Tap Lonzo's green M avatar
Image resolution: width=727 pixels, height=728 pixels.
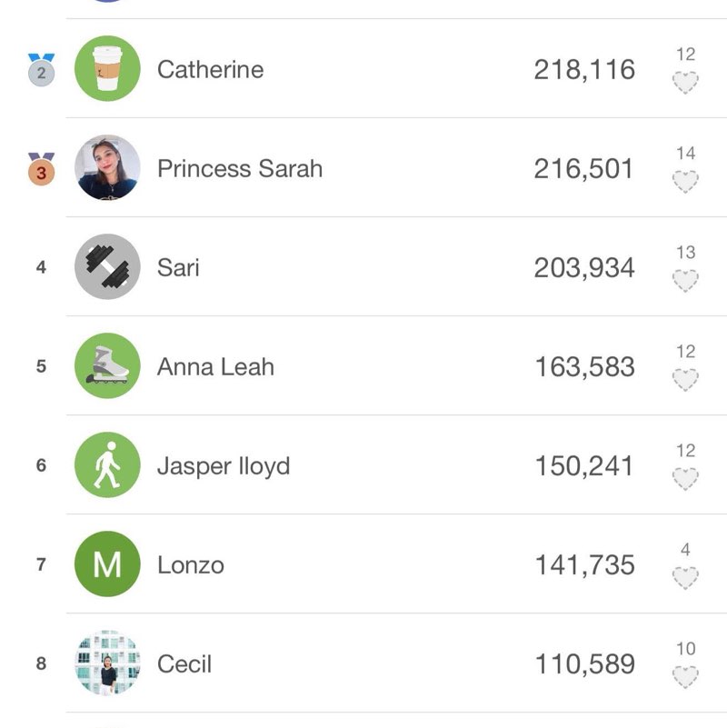(x=107, y=564)
